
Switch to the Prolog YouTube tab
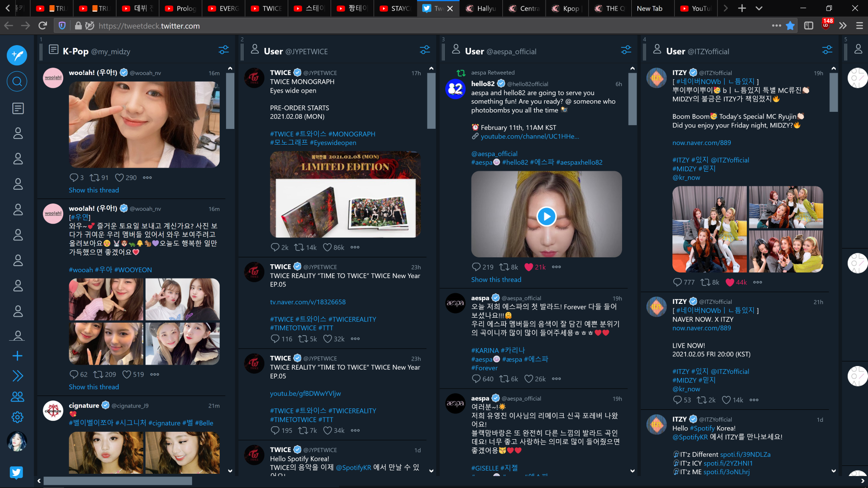coord(181,8)
